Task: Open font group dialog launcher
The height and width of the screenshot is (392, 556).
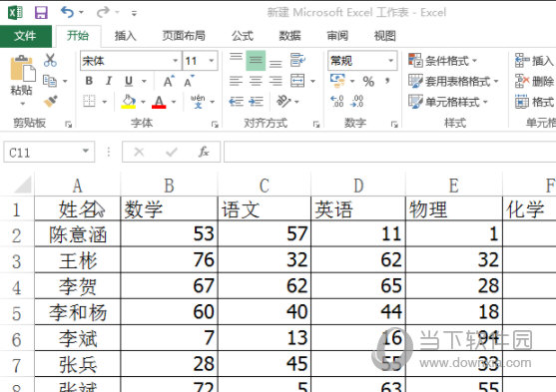Action: [x=215, y=124]
